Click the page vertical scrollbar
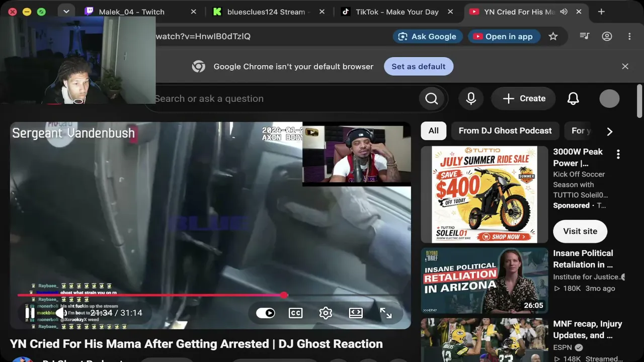 coord(639,101)
